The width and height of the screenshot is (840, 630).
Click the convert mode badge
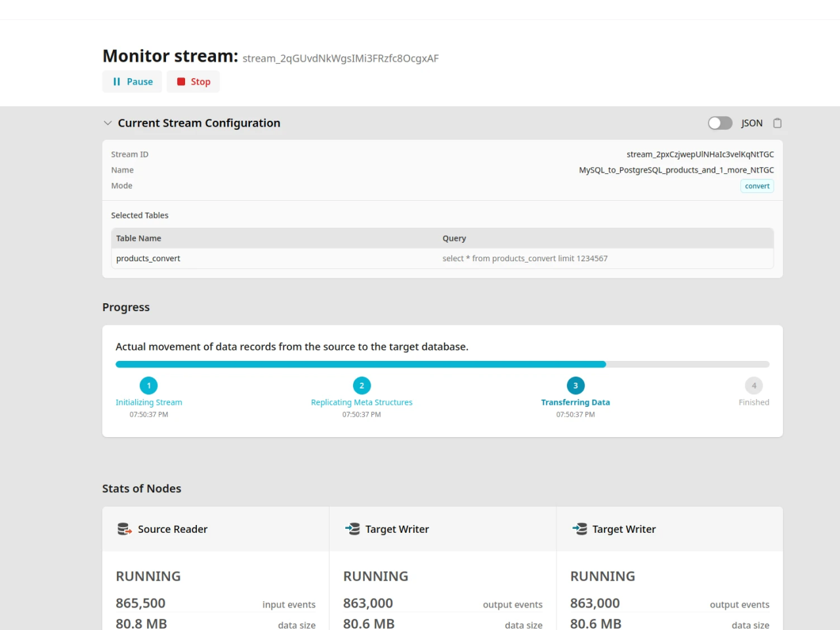click(757, 186)
